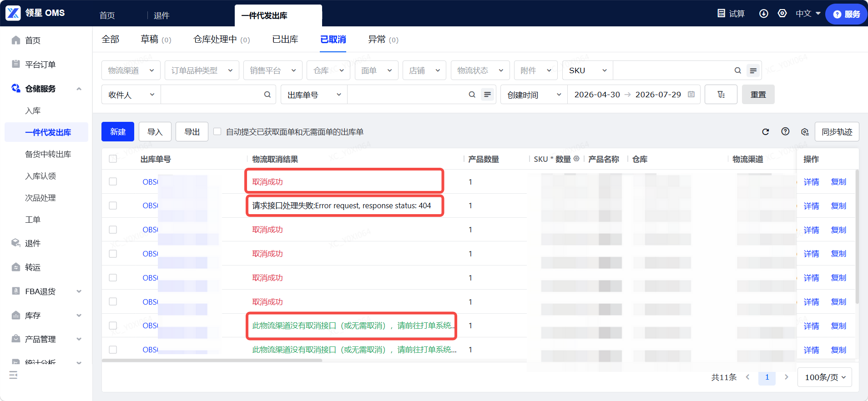Click the 产品管理 sidebar icon

coord(16,339)
